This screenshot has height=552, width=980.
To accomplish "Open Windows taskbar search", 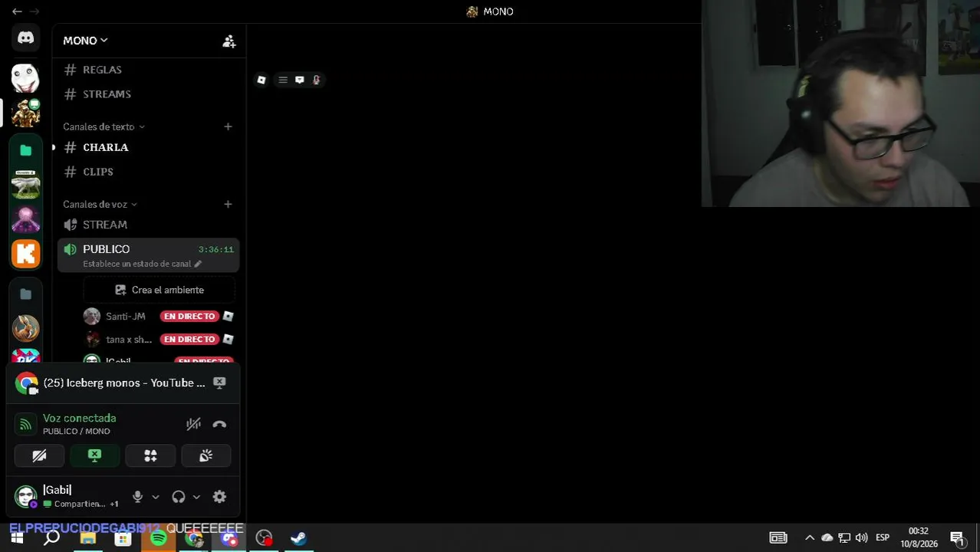I will click(x=51, y=538).
